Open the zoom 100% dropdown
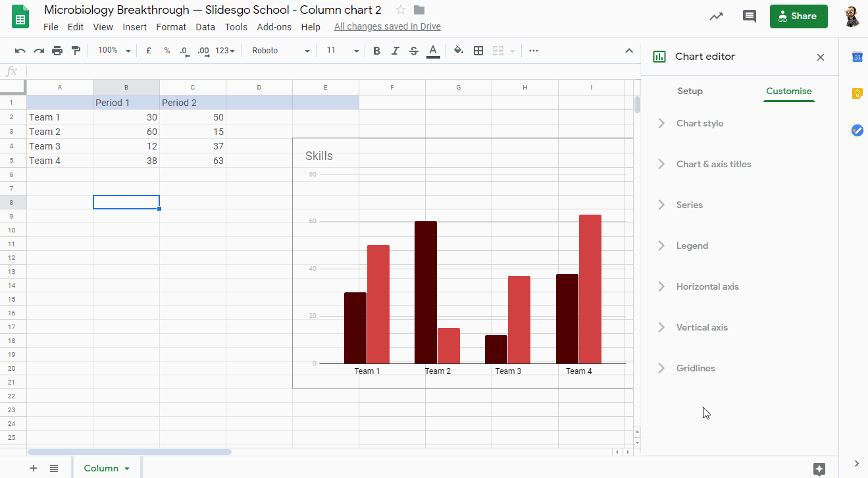Screen dimensions: 868x478 pyautogui.click(x=115, y=51)
